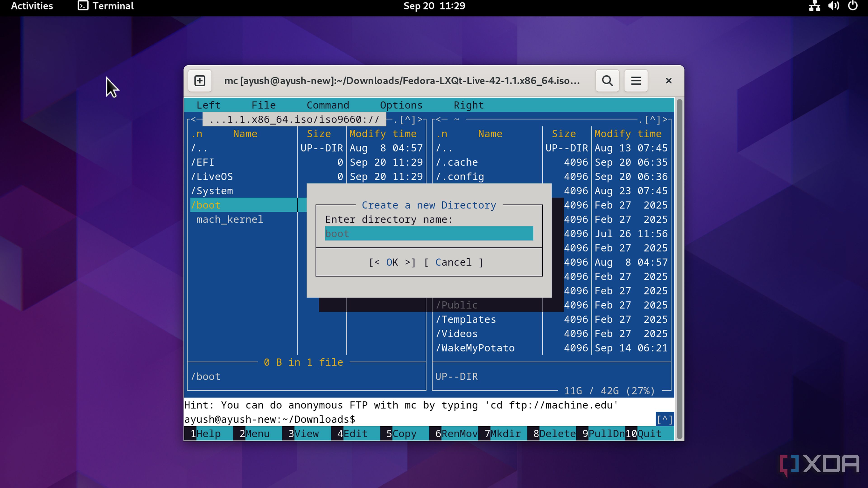Click the .n sort indicator in right panel

[x=442, y=134]
